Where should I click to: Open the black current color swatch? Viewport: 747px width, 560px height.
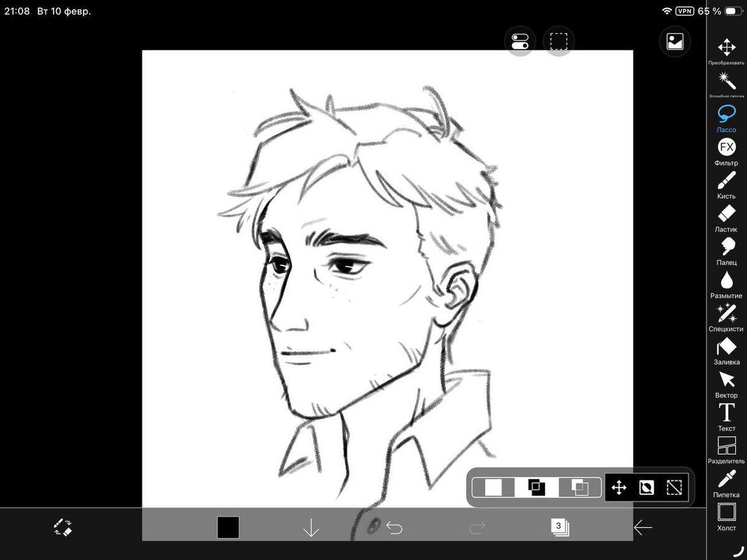(228, 528)
